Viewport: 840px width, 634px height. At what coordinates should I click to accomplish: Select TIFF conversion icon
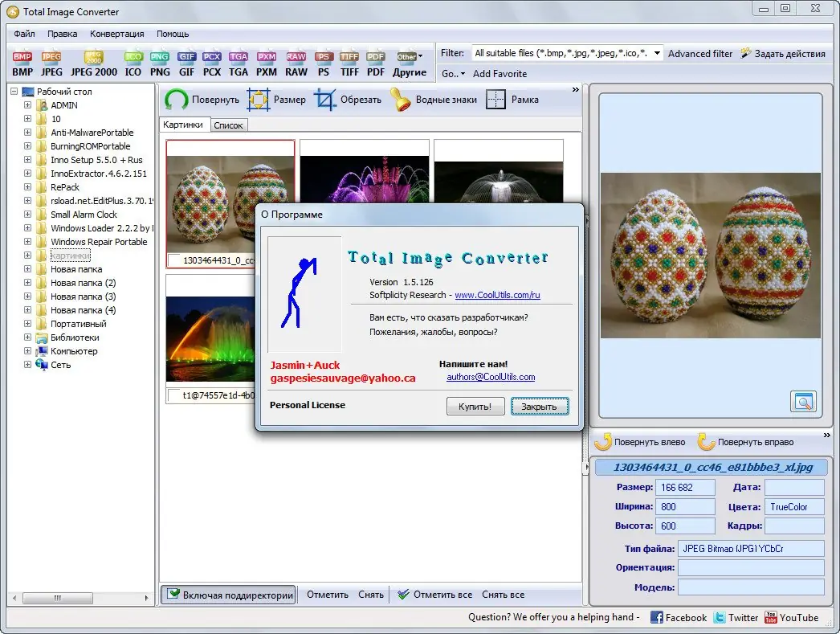pos(349,64)
